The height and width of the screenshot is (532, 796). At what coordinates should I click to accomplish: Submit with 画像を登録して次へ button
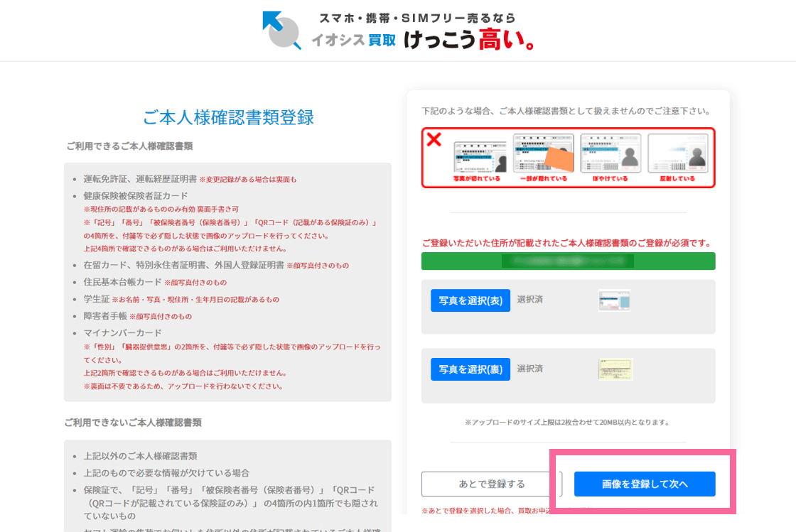click(x=645, y=484)
